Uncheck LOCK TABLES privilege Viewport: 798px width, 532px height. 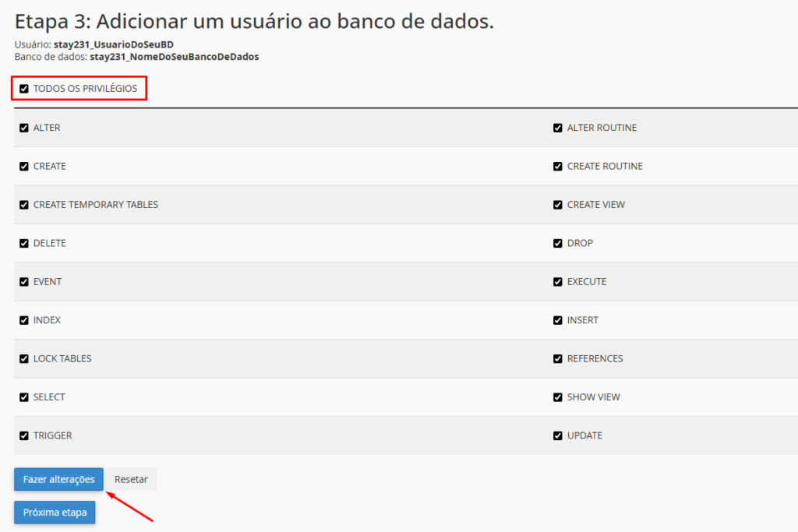pos(24,359)
